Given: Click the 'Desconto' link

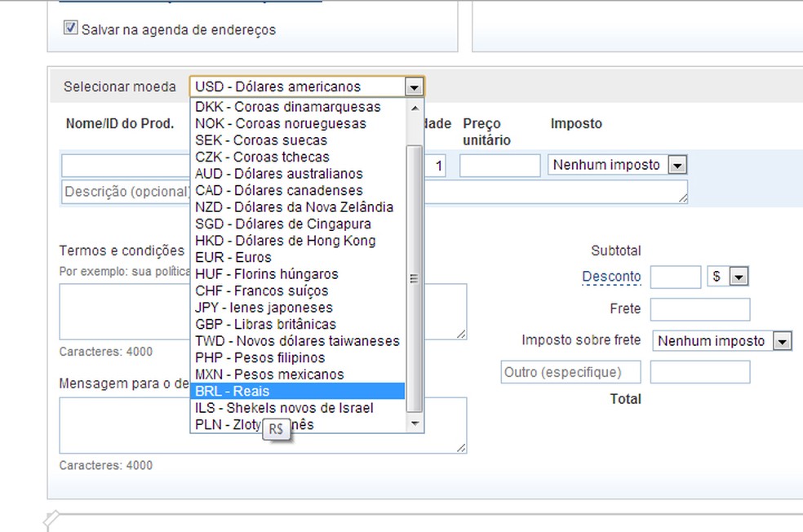Looking at the screenshot, I should (x=611, y=277).
